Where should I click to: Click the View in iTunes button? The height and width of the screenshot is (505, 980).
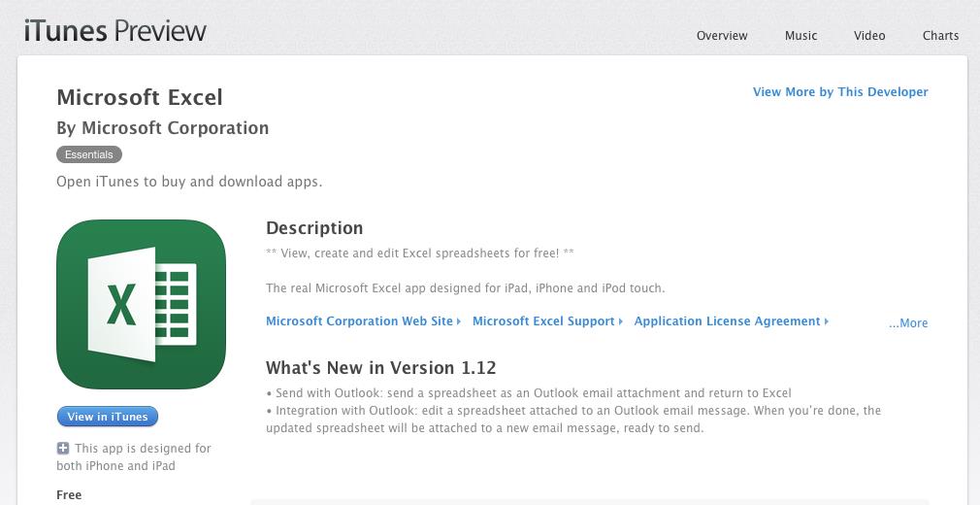point(108,417)
